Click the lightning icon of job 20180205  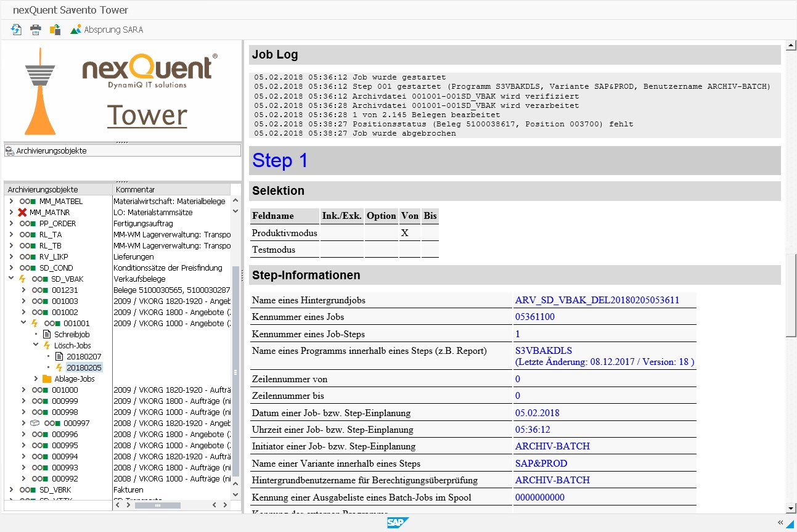point(59,367)
